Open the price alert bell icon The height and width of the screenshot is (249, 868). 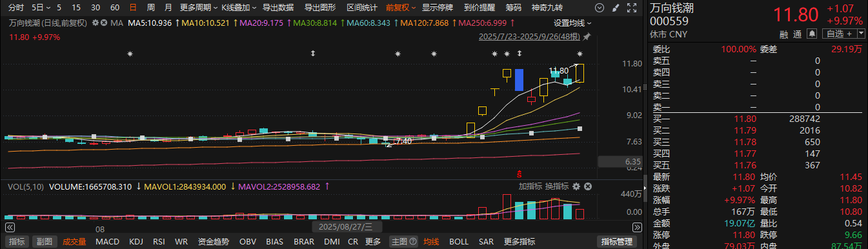pos(812,34)
